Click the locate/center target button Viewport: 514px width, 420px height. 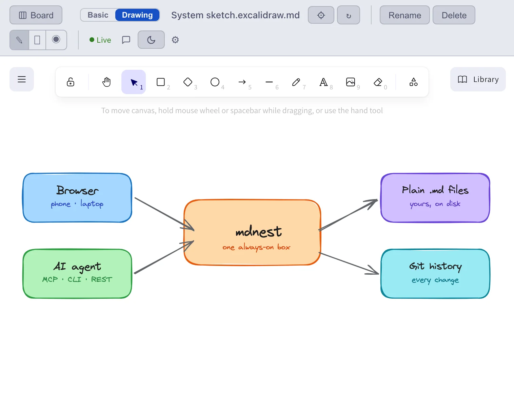(x=321, y=15)
